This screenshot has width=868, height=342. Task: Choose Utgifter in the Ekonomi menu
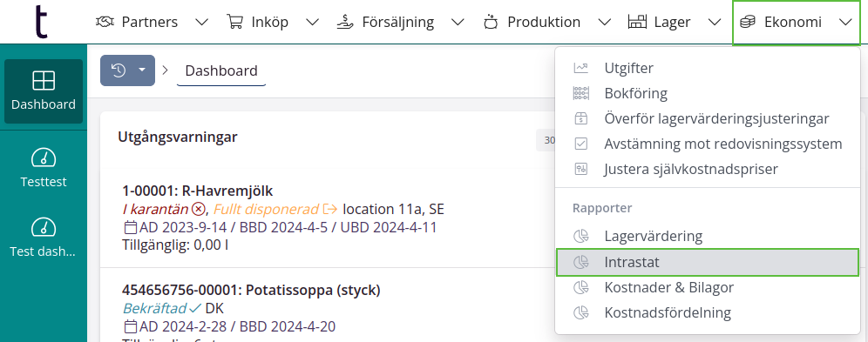pos(708,68)
